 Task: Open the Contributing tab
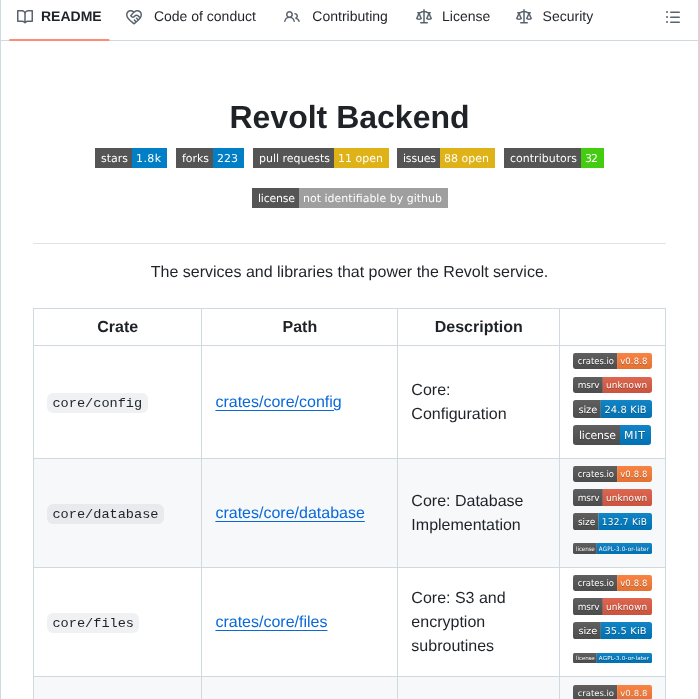336,16
